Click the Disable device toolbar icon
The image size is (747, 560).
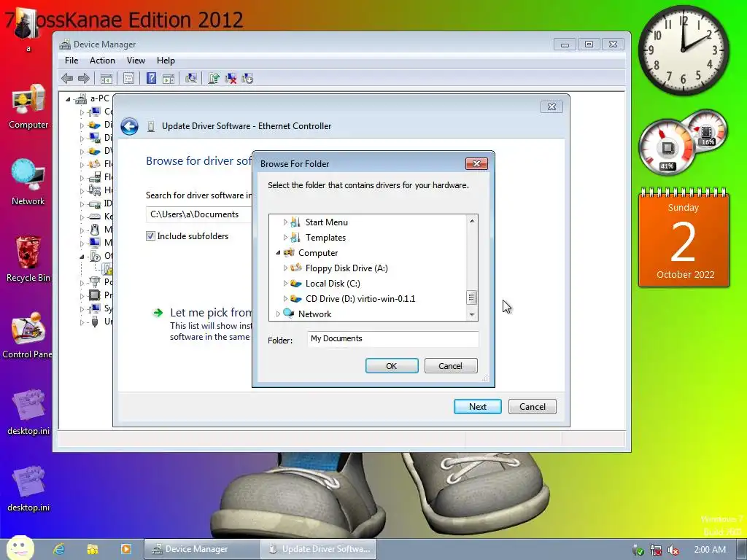(x=247, y=78)
